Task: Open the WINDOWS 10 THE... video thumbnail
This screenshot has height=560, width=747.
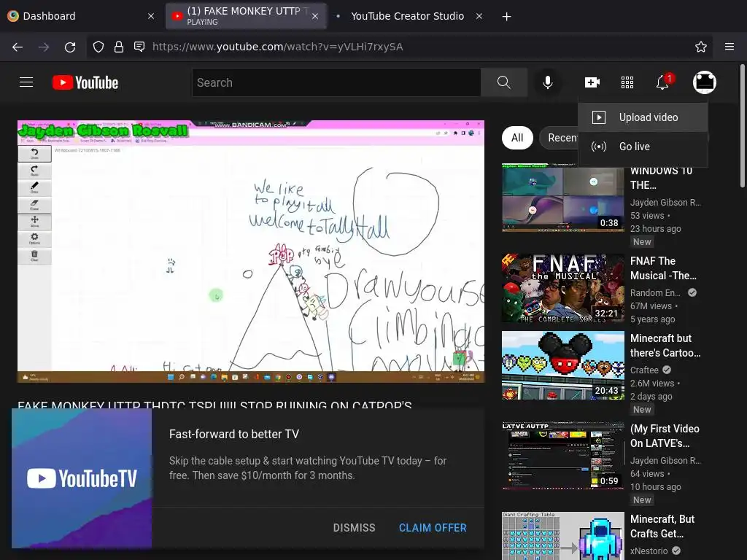Action: coord(563,198)
